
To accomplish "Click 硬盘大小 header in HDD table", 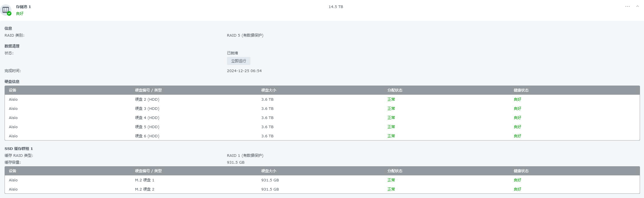I will click(x=269, y=90).
